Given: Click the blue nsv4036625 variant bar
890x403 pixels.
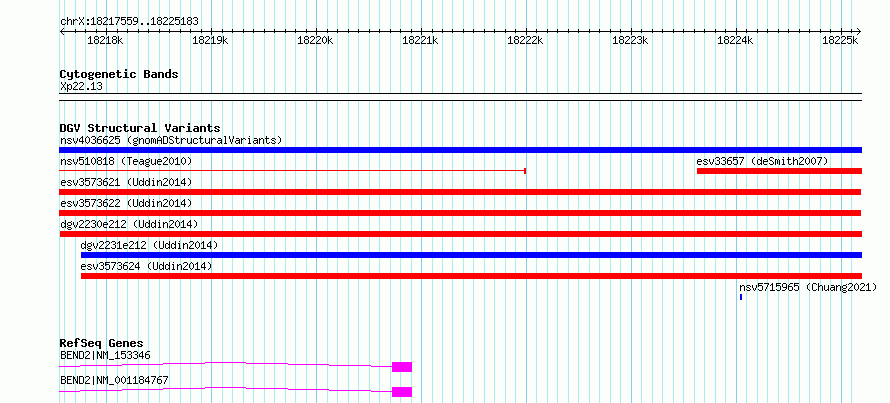Looking at the screenshot, I should (460, 150).
